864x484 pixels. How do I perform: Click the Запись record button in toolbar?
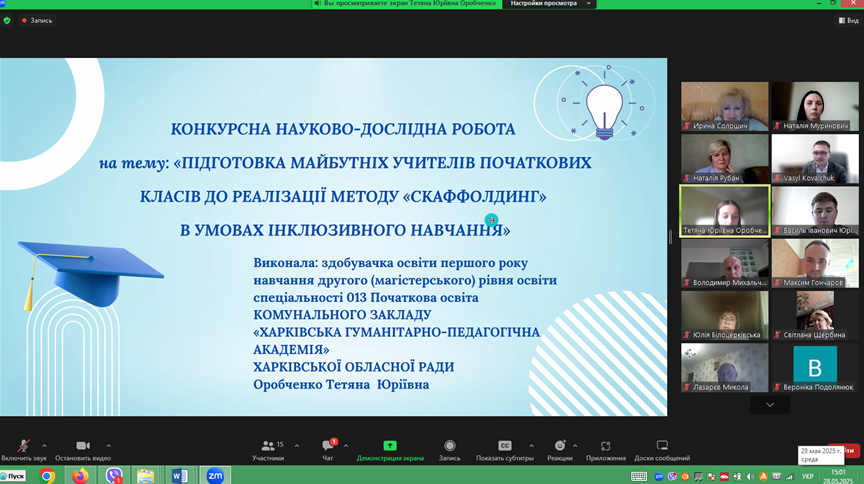pyautogui.click(x=450, y=450)
